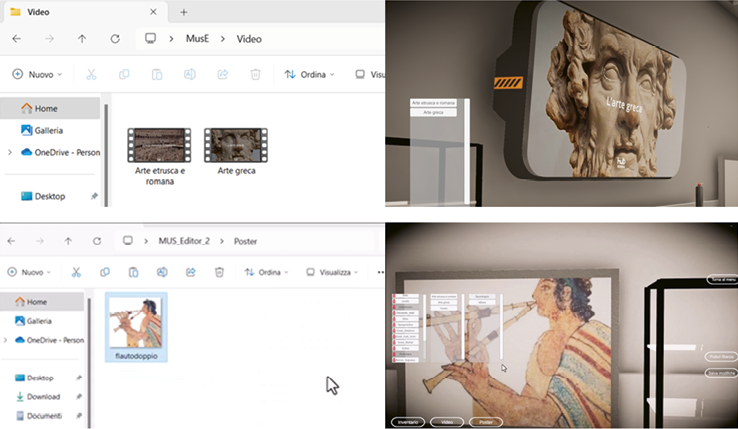738x429 pixels.
Task: Select the Arte greca video file
Action: pos(236,152)
